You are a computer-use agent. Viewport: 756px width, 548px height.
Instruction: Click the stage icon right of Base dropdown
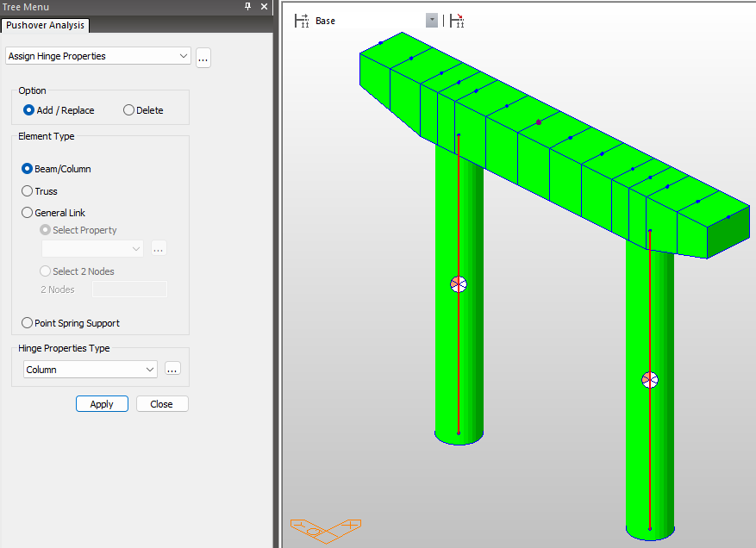[x=457, y=21]
